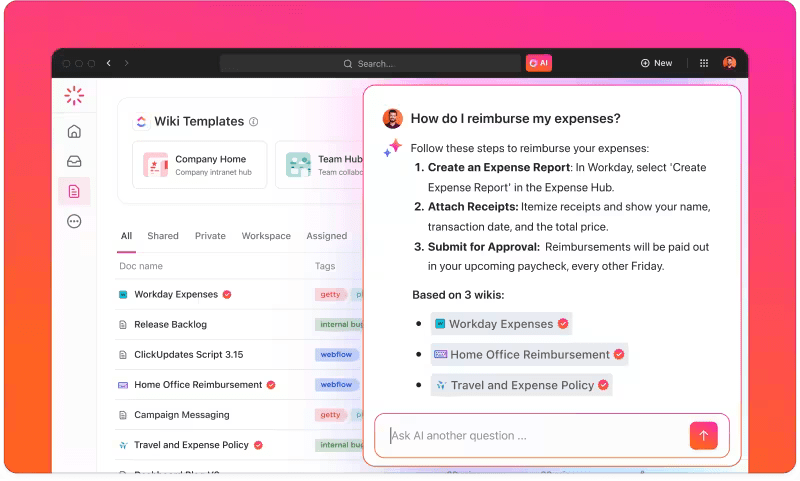Click verified badge on Travel and Expense Policy row
800x481 pixels.
(x=258, y=445)
